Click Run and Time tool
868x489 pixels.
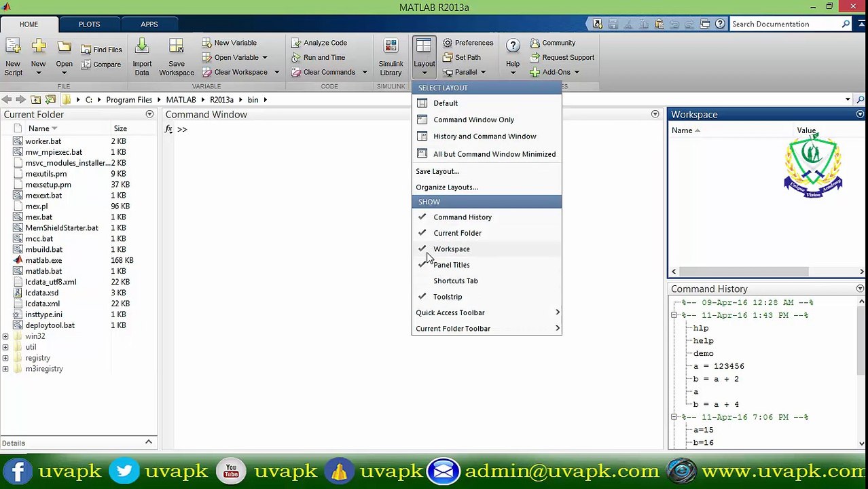318,58
